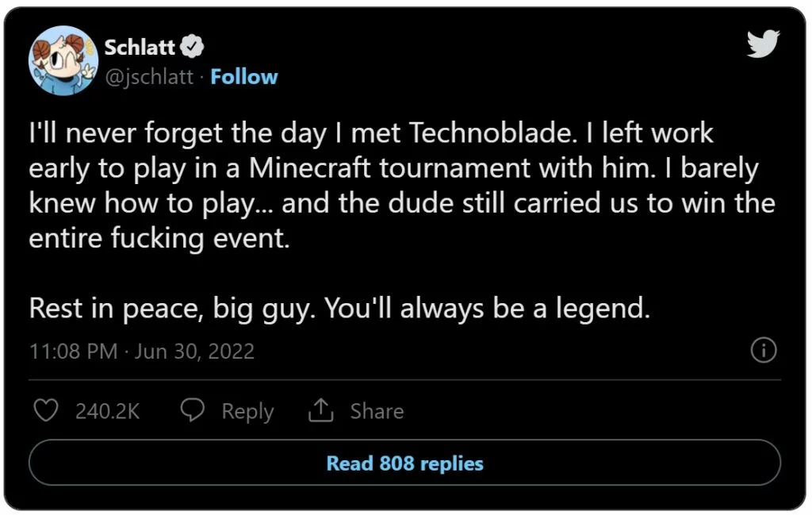Open the info circle icon near the timestamp
Screen dimensions: 812x515
764,349
